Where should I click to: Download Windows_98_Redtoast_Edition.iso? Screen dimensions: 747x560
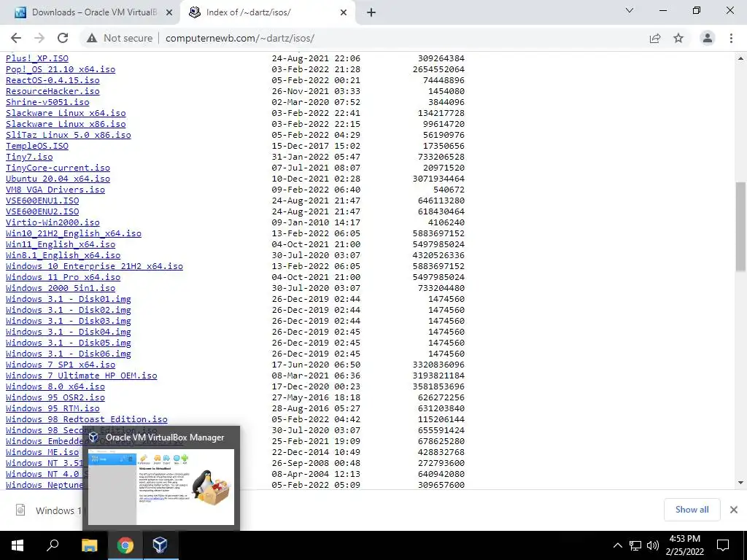(x=87, y=419)
